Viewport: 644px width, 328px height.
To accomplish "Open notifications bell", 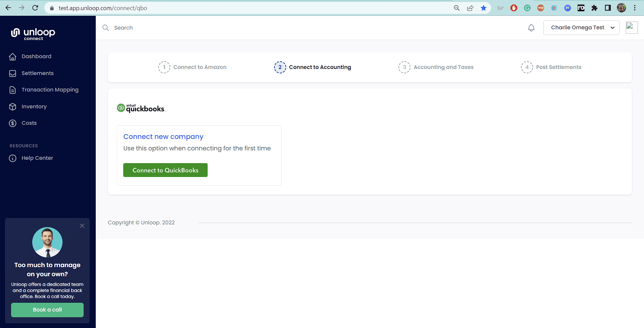I will (531, 28).
